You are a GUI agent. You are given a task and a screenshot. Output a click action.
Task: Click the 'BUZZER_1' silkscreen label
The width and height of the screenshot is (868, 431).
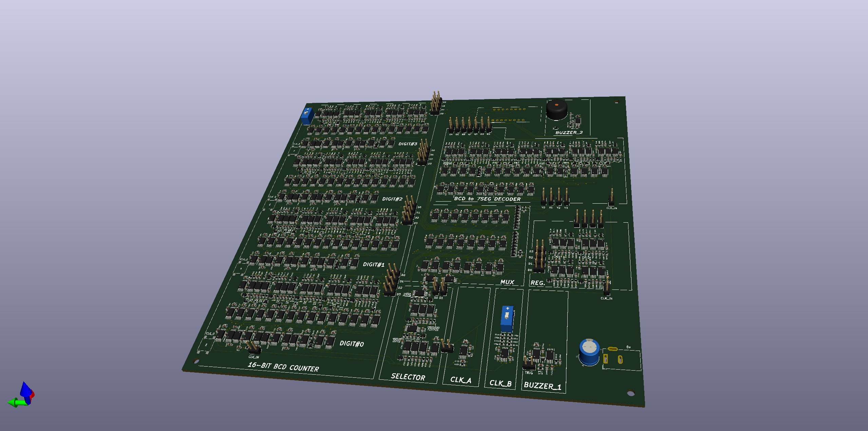[x=543, y=386]
